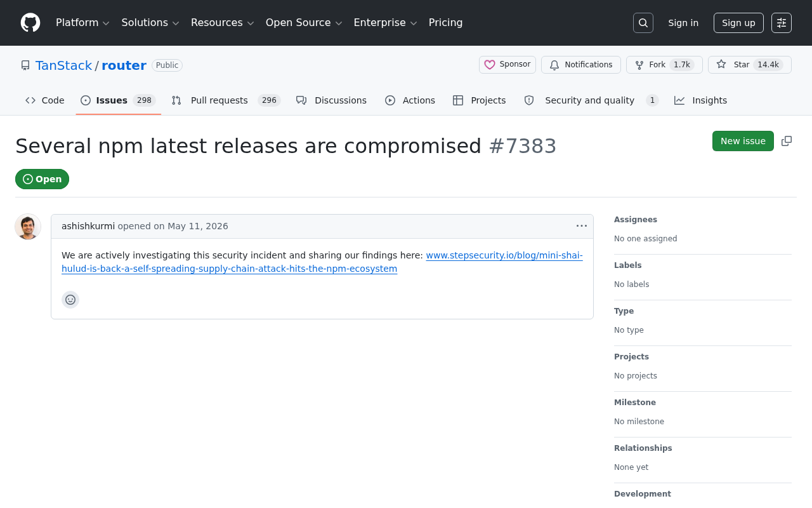View ashishkurmi's avatar profile picture

pos(28,227)
